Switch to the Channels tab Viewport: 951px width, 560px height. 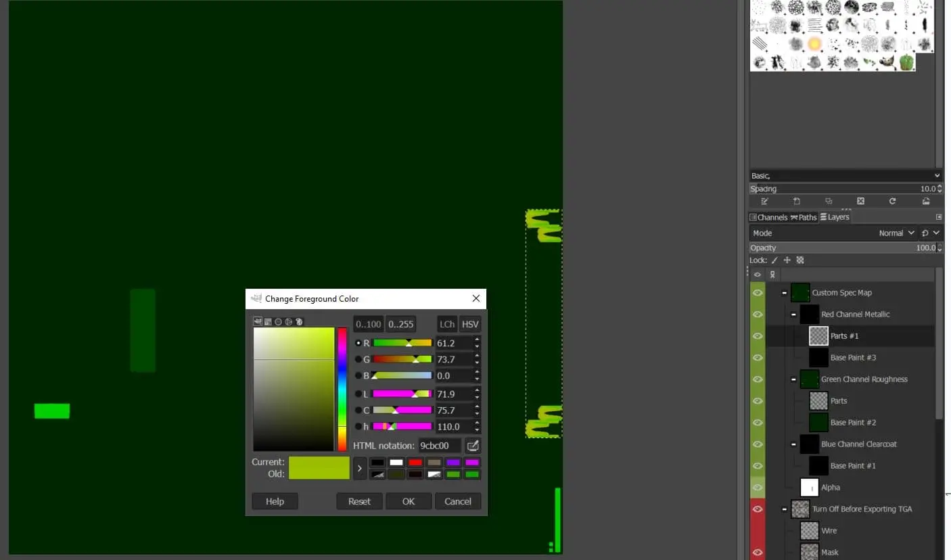tap(768, 217)
